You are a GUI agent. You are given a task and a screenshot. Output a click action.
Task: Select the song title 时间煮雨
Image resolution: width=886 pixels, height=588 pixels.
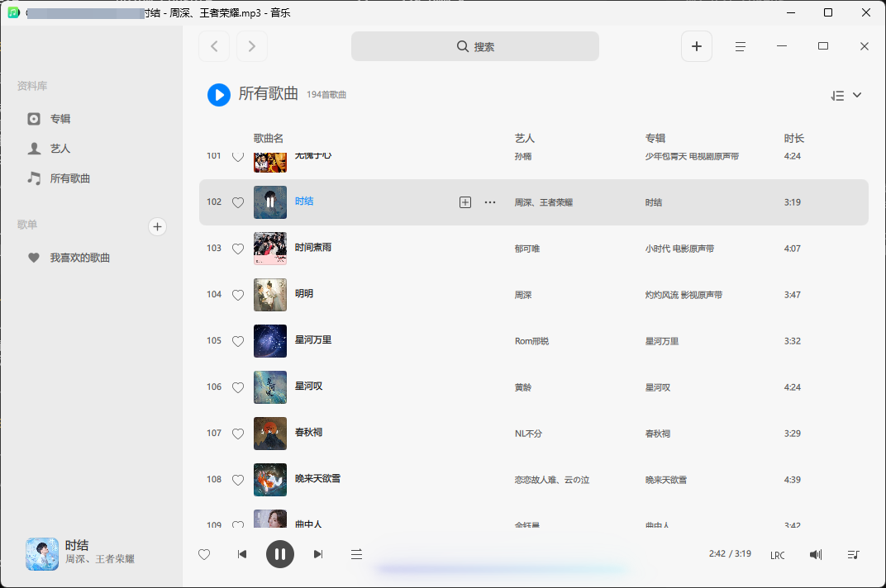pos(313,248)
